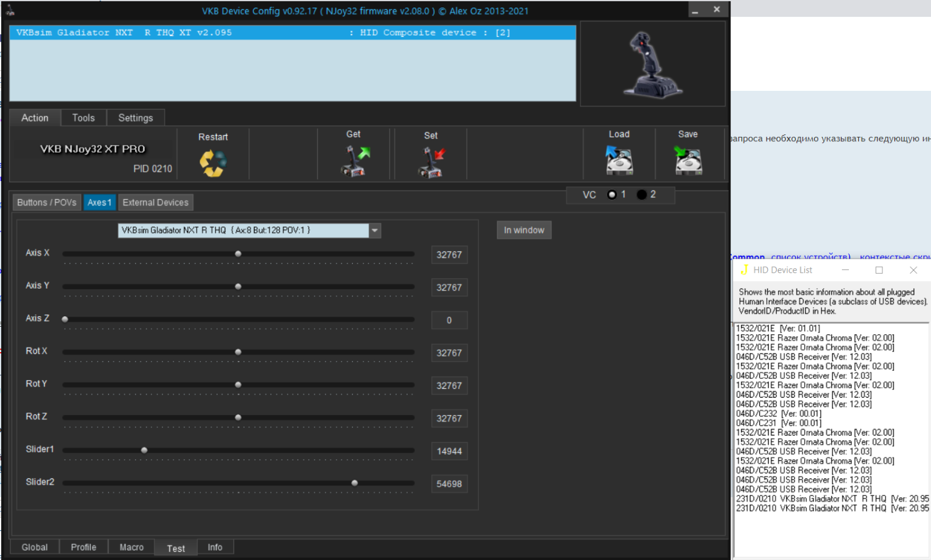Click the 046D/C232 entry in HID Device List
This screenshot has height=560, width=931.
click(x=779, y=414)
